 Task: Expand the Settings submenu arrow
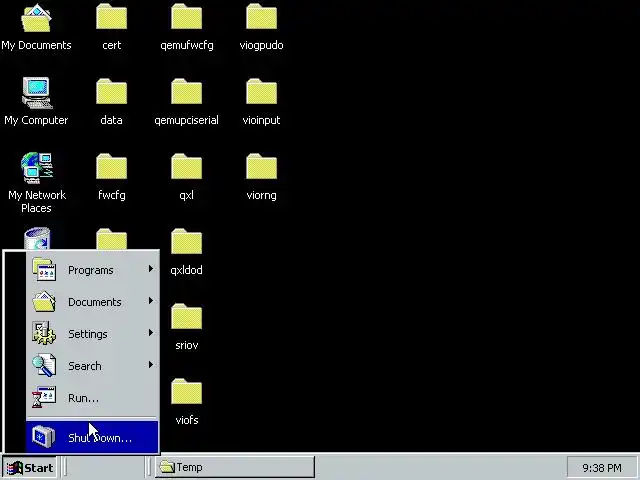point(151,333)
